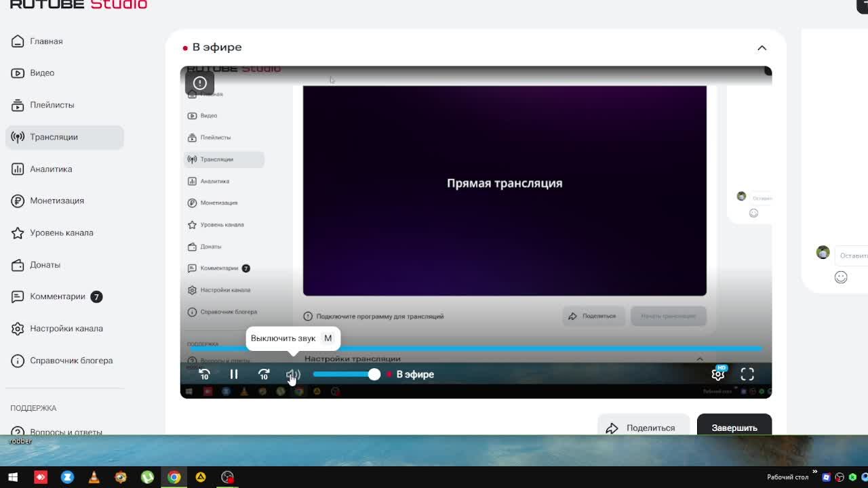Rewind the stream 10 seconds
Viewport: 868px width, 488px height.
pyautogui.click(x=204, y=374)
